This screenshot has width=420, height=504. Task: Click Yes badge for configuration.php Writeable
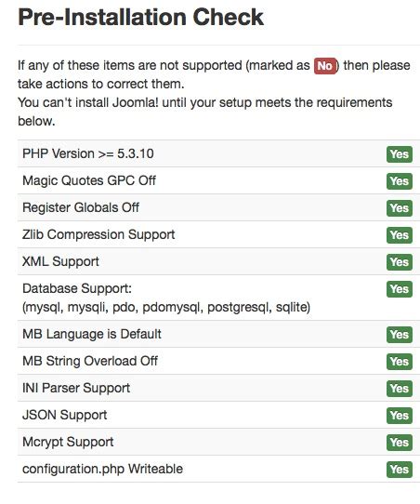400,470
